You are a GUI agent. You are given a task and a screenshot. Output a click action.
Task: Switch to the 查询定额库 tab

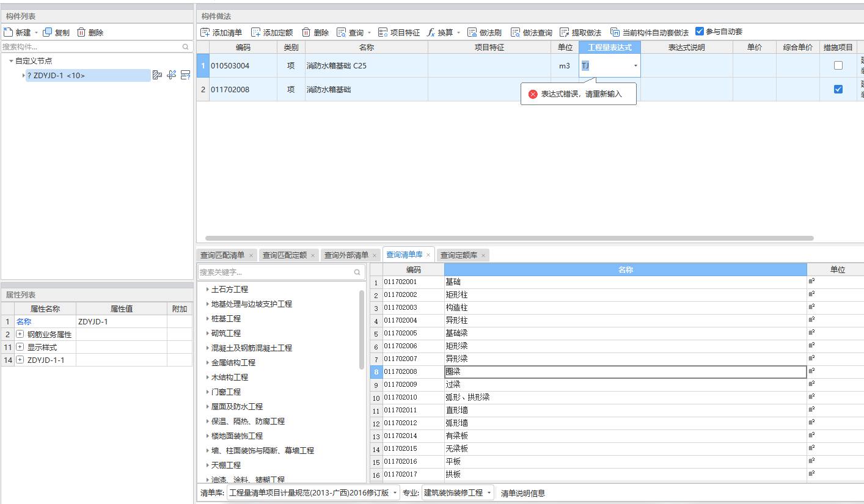459,255
